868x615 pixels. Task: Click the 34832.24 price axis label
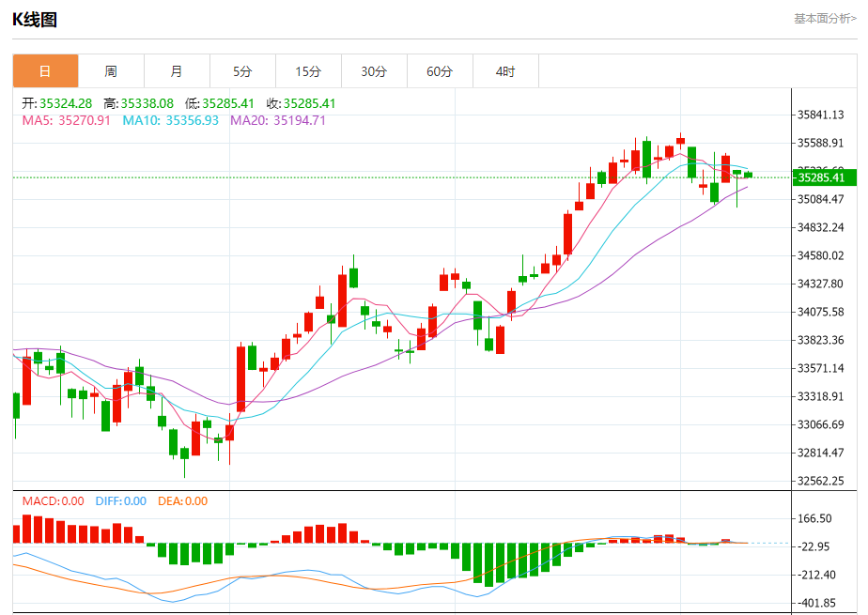pos(820,227)
